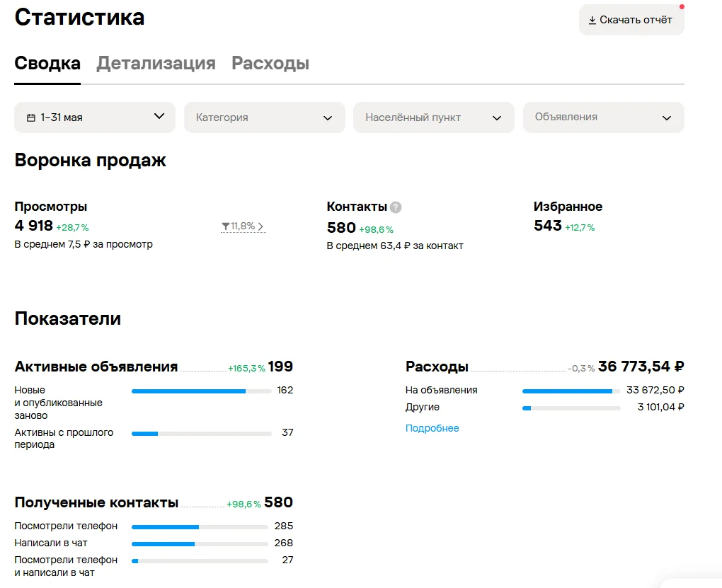This screenshot has height=588, width=722.
Task: Open the Подробнее link under Расходы
Action: click(432, 428)
